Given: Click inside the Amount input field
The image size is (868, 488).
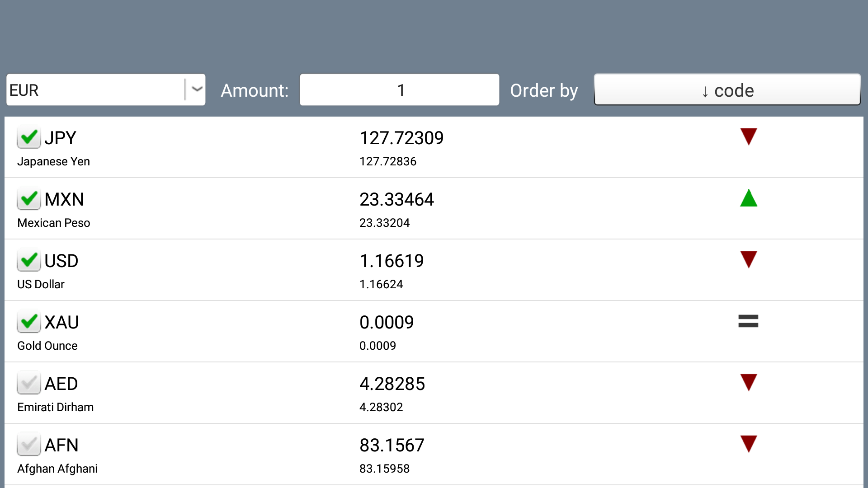Looking at the screenshot, I should click(399, 90).
